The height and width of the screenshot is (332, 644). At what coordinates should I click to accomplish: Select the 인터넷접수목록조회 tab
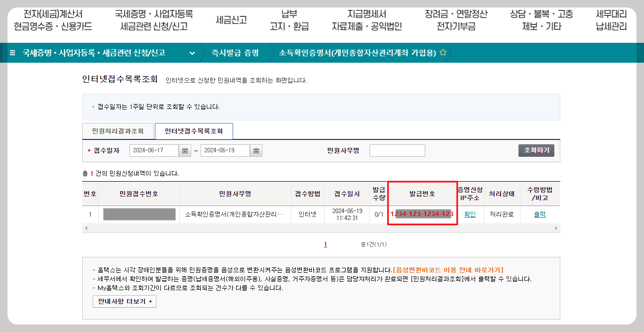coord(195,131)
